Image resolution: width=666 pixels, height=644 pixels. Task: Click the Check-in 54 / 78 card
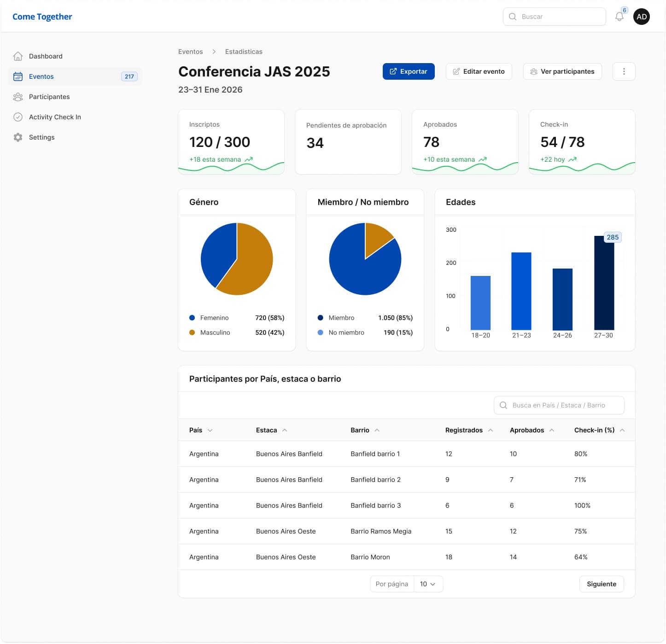582,142
